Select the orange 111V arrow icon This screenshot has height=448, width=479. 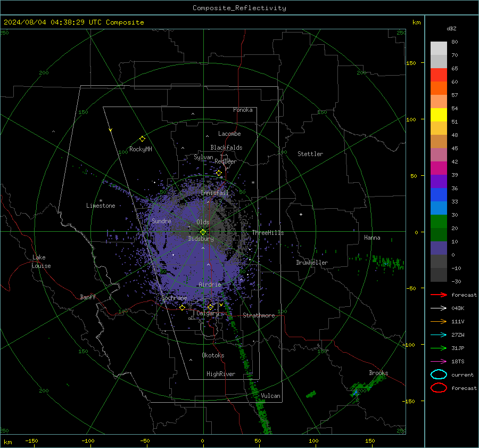coord(439,321)
